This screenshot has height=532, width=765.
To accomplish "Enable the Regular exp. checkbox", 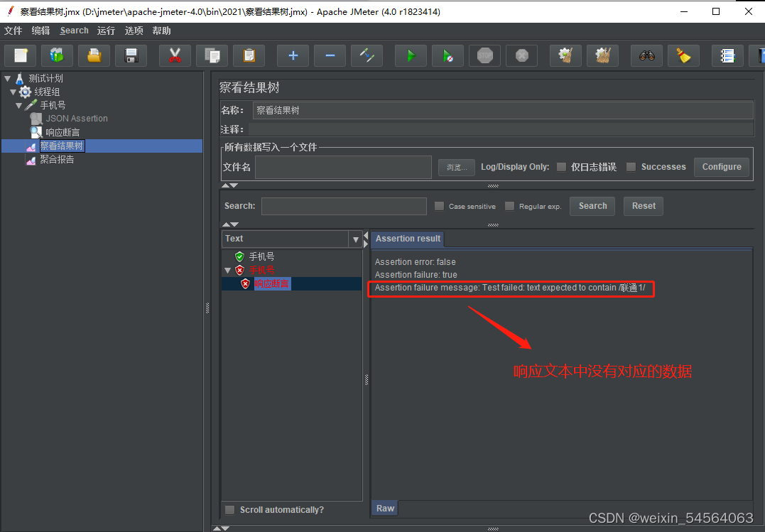I will tap(509, 206).
